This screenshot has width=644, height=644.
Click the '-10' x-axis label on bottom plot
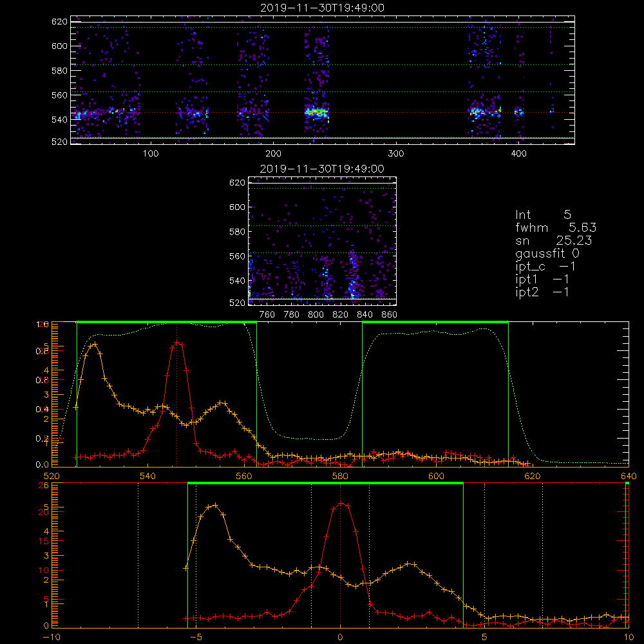coord(52,638)
